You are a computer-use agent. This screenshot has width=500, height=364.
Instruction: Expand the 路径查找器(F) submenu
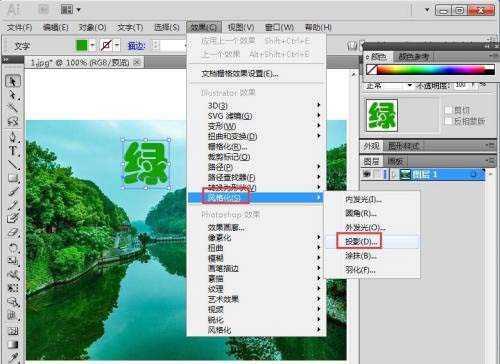pos(256,177)
